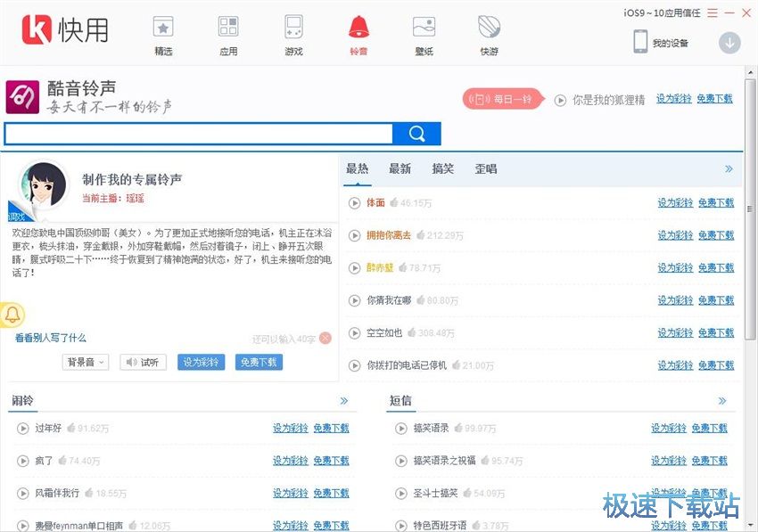Play the 醉赤壁 ringtone
The width and height of the screenshot is (758, 532).
(354, 267)
